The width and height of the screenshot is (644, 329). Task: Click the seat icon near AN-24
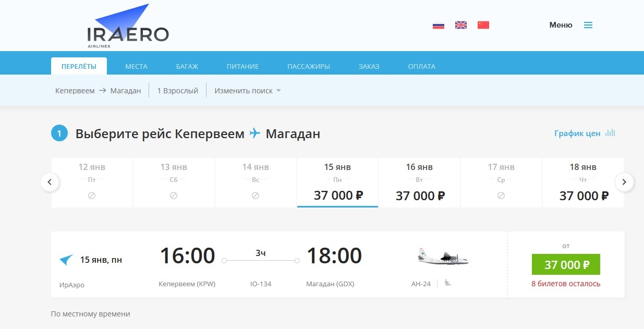click(447, 284)
